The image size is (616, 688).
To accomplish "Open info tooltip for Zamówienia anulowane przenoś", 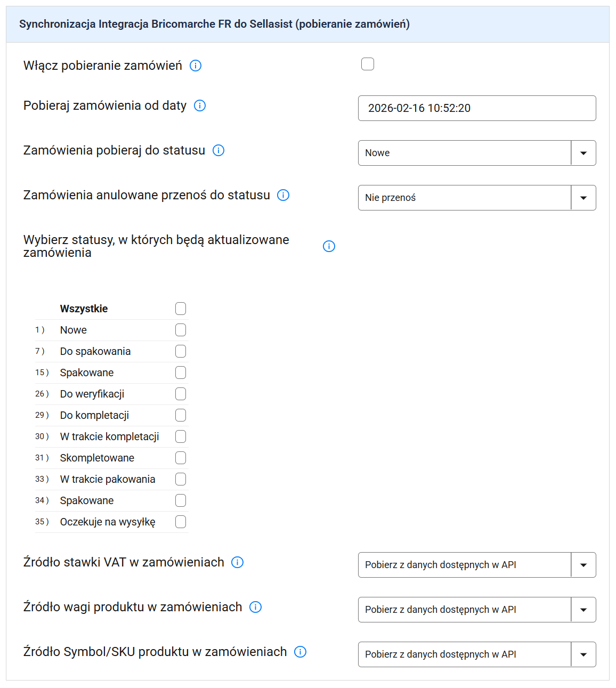I will tap(283, 195).
